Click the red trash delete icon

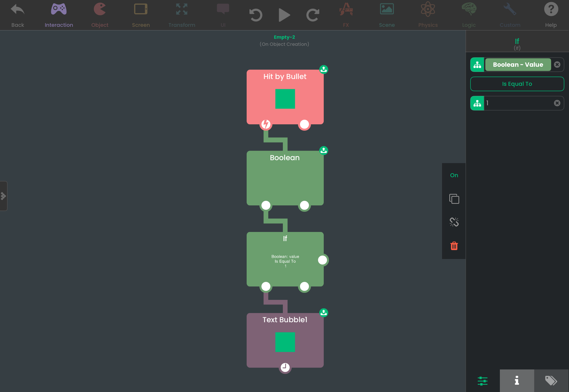[x=454, y=246]
